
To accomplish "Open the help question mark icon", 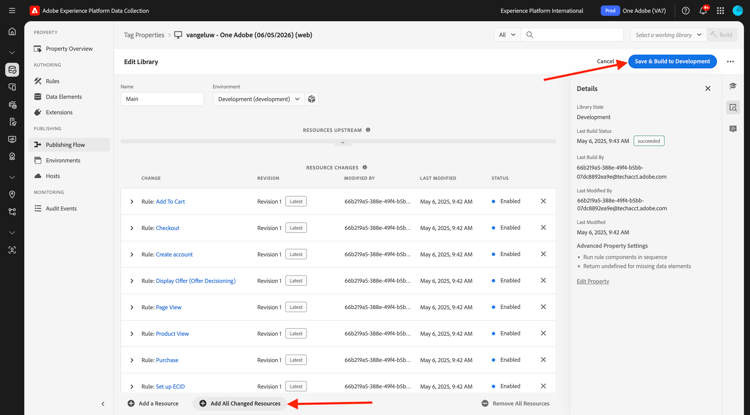I will pos(686,11).
